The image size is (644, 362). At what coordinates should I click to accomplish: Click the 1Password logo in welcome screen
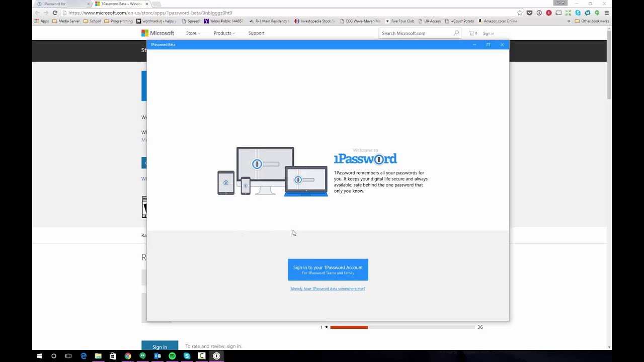pos(365,159)
